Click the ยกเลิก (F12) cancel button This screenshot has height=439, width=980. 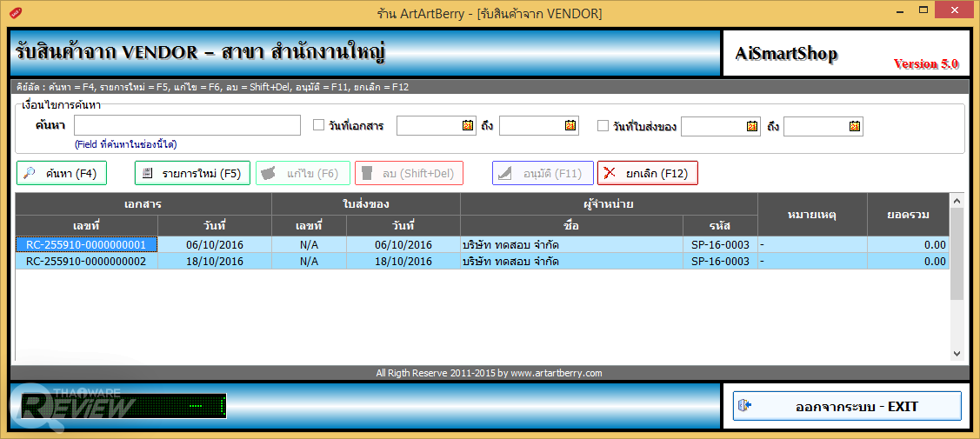(x=648, y=173)
